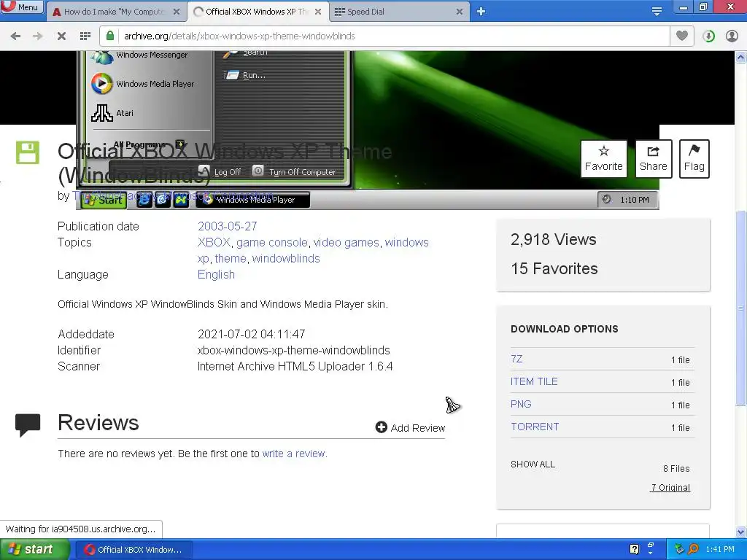This screenshot has width=747, height=560.
Task: Bookmark the page with the heart icon
Action: click(x=682, y=36)
